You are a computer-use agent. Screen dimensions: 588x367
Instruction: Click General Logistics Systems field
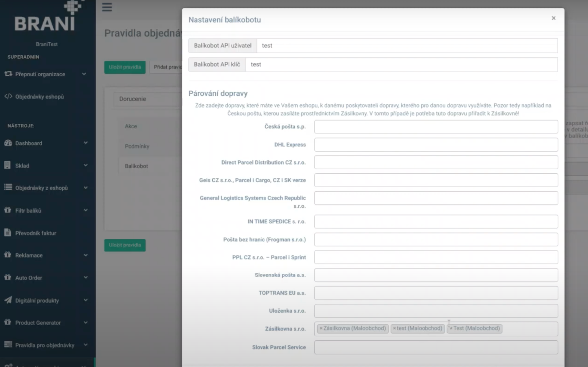tap(436, 198)
